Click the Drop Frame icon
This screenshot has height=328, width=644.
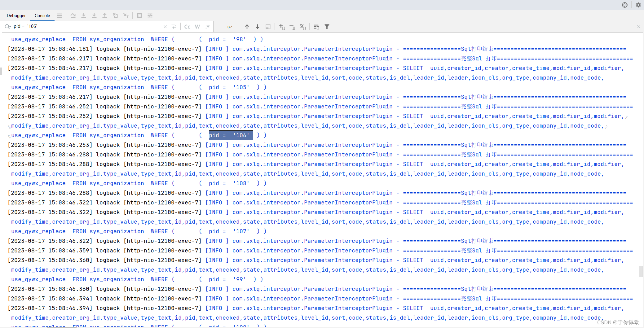pyautogui.click(x=115, y=15)
